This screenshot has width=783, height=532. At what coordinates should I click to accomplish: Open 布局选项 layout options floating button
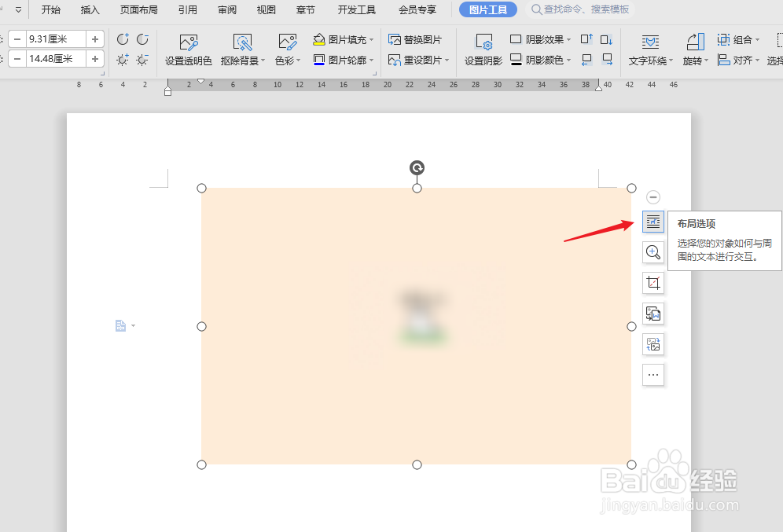coord(653,222)
